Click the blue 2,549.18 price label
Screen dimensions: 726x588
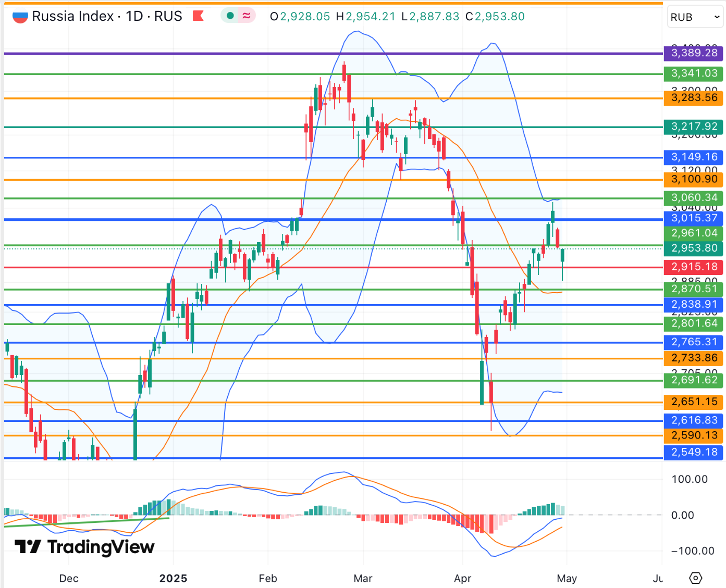click(x=694, y=452)
